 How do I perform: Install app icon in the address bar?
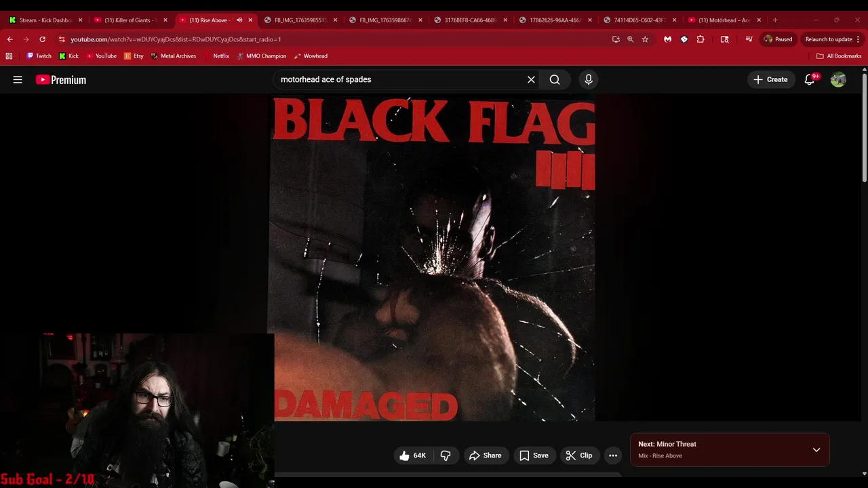pyautogui.click(x=616, y=39)
